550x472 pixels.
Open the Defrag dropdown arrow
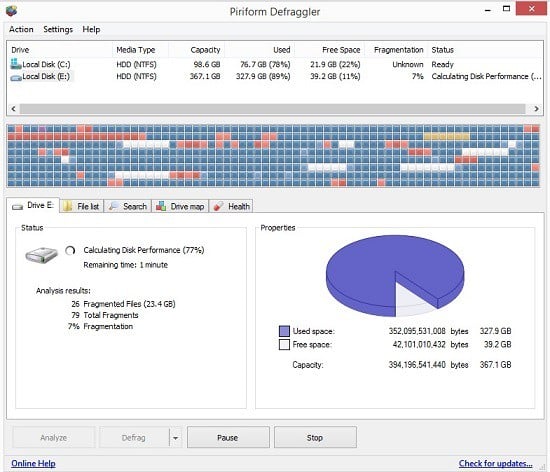[x=175, y=437]
